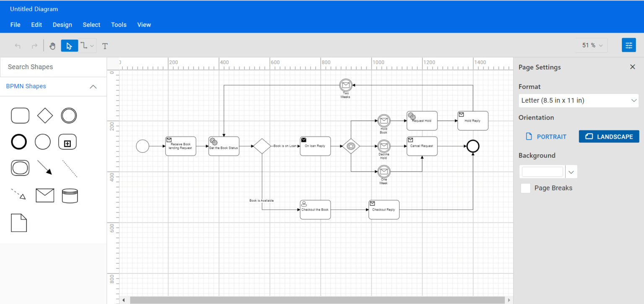The image size is (644, 304).
Task: Choose the text tool in toolbar
Action: point(105,46)
